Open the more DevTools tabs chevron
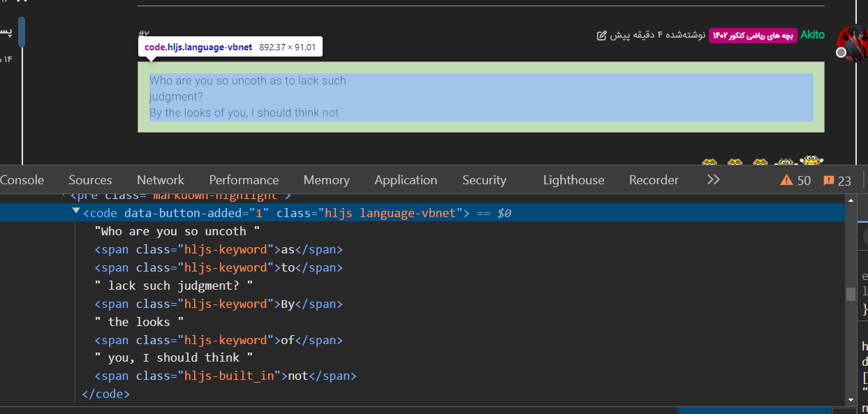 pyautogui.click(x=713, y=180)
